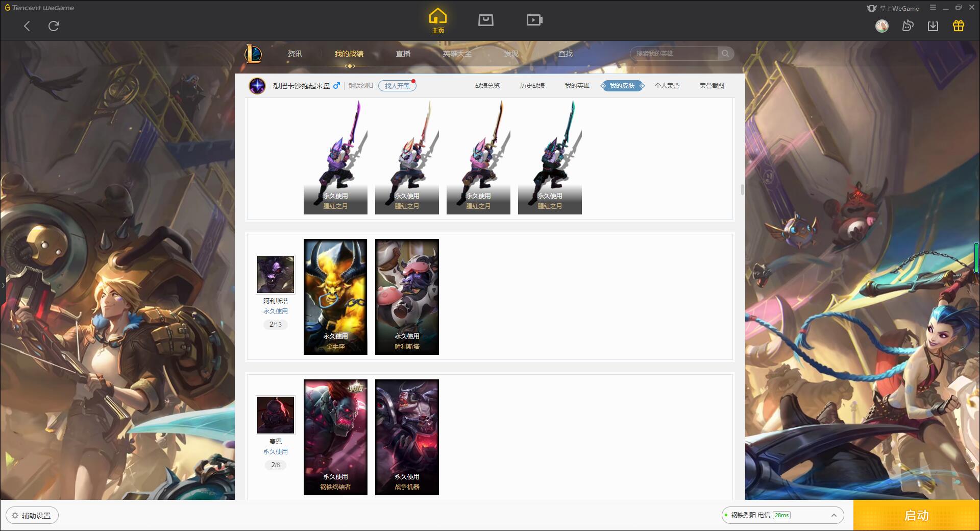Click the blue male gender icon
Viewport: 980px width, 531px height.
pos(336,86)
